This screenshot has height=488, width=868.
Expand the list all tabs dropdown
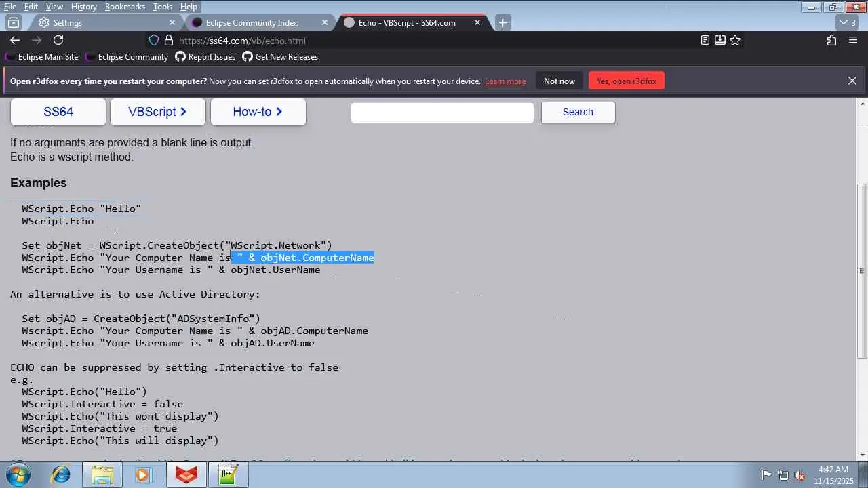[846, 22]
